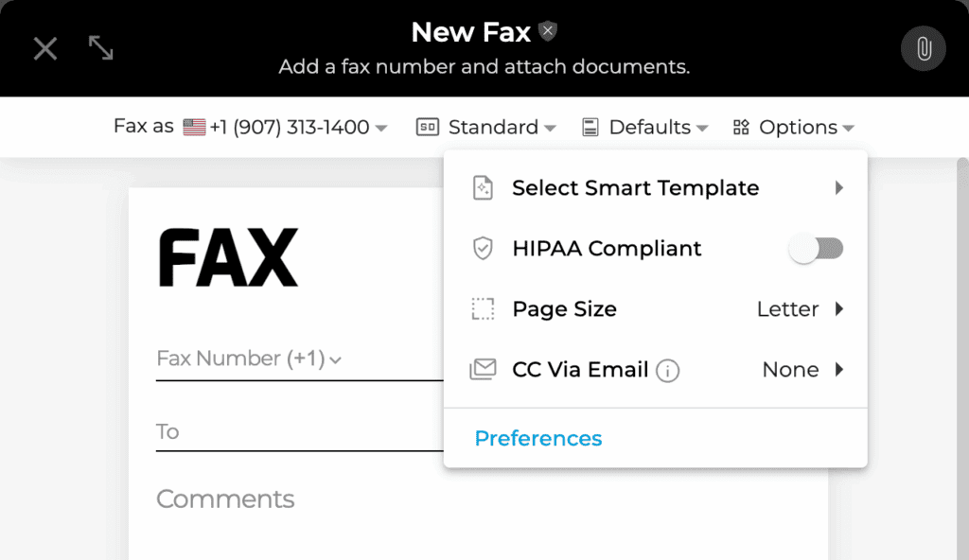Click the info icon next to CC Via Email
Image resolution: width=969 pixels, height=560 pixels.
tap(669, 370)
